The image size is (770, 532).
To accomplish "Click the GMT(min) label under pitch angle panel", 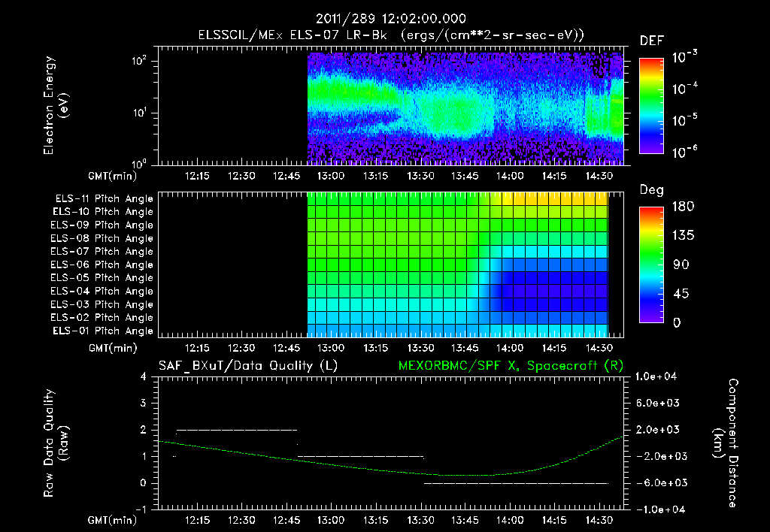I will [113, 349].
